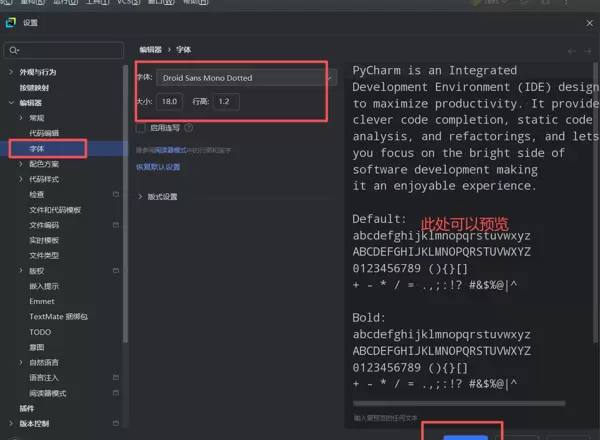The width and height of the screenshot is (600, 440).
Task: Click the 大小 font size field
Action: pyautogui.click(x=171, y=102)
